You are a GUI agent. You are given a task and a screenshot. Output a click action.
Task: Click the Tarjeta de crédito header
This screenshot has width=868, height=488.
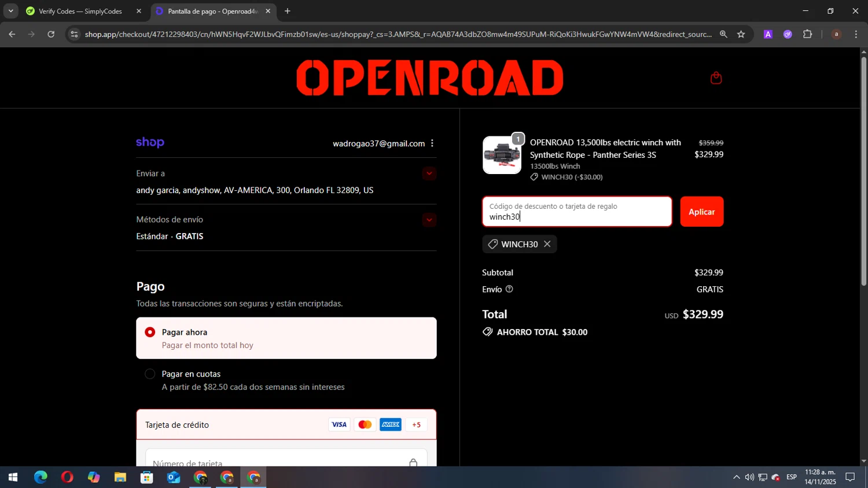coord(286,424)
